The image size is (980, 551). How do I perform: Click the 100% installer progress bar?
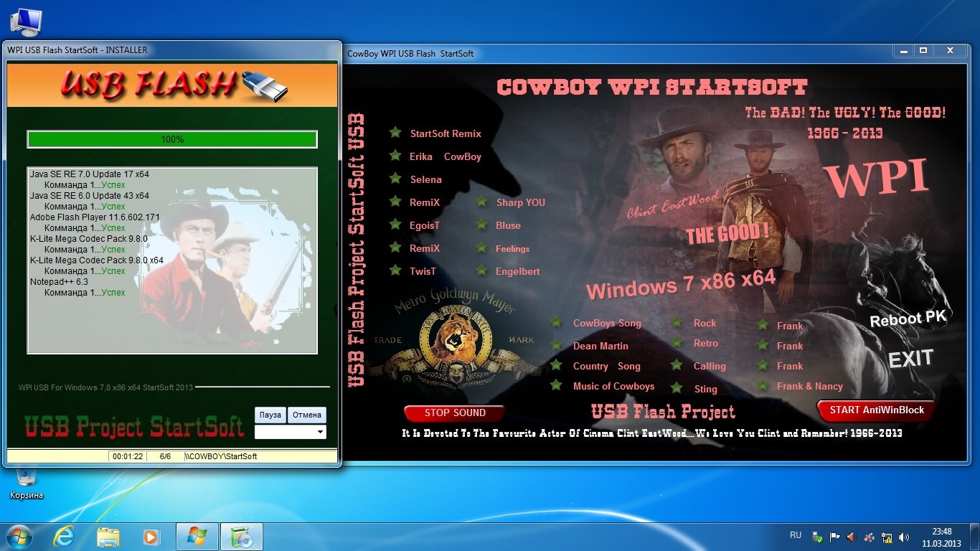click(x=172, y=139)
